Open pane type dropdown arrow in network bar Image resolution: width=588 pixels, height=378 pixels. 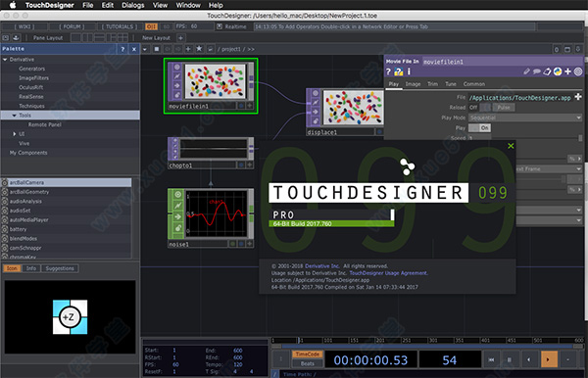(x=145, y=49)
